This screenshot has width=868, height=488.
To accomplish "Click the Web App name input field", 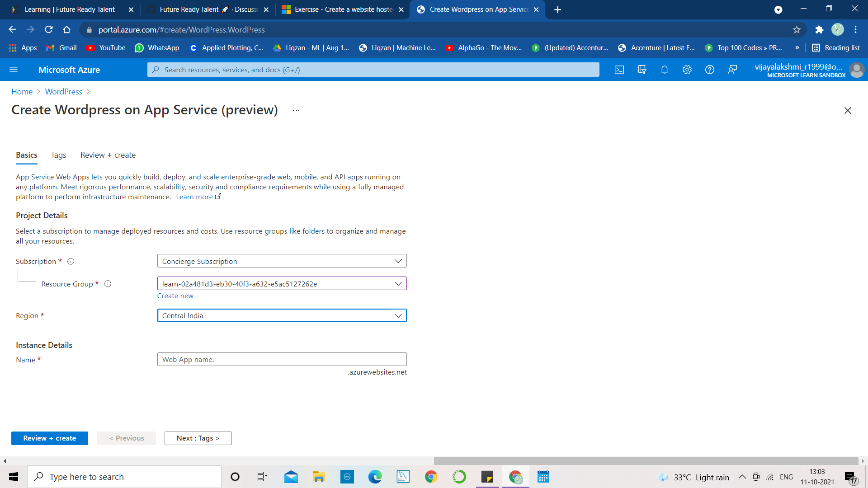I will point(282,360).
